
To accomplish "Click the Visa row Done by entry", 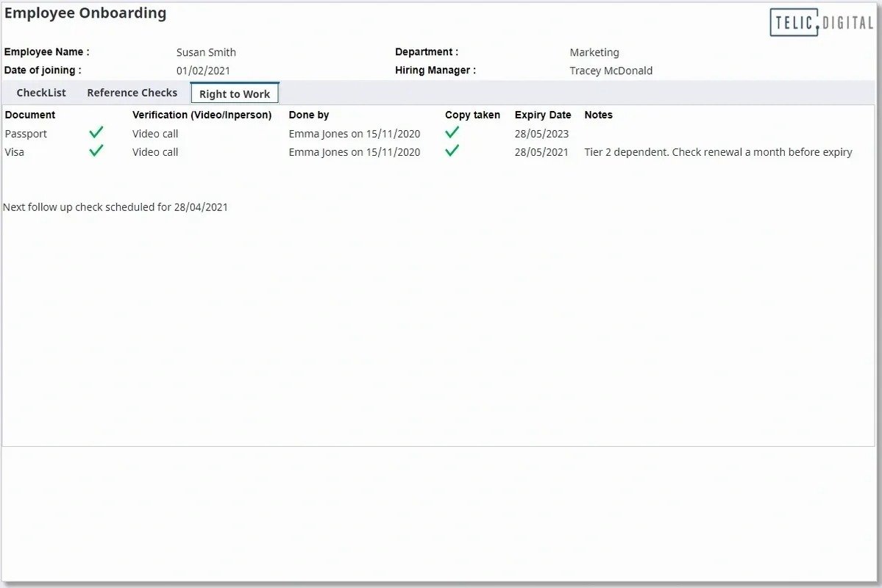I will [354, 152].
